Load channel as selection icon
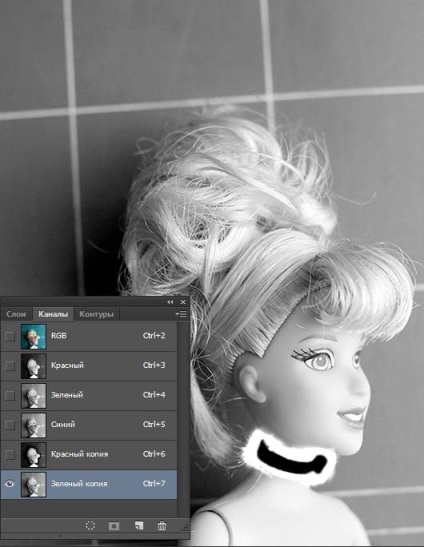 (90, 525)
